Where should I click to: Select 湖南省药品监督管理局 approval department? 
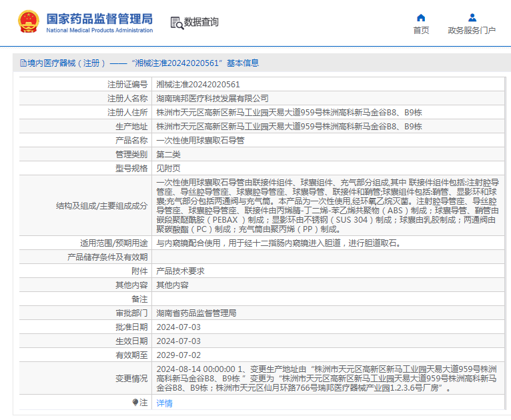[x=196, y=313]
